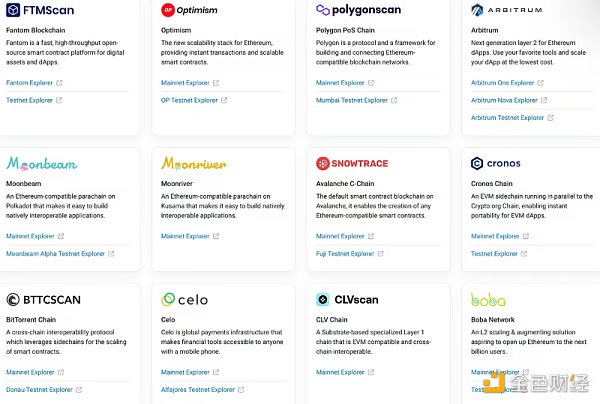The image size is (600, 404).
Task: Click the Optimism logo icon
Action: pyautogui.click(x=168, y=10)
